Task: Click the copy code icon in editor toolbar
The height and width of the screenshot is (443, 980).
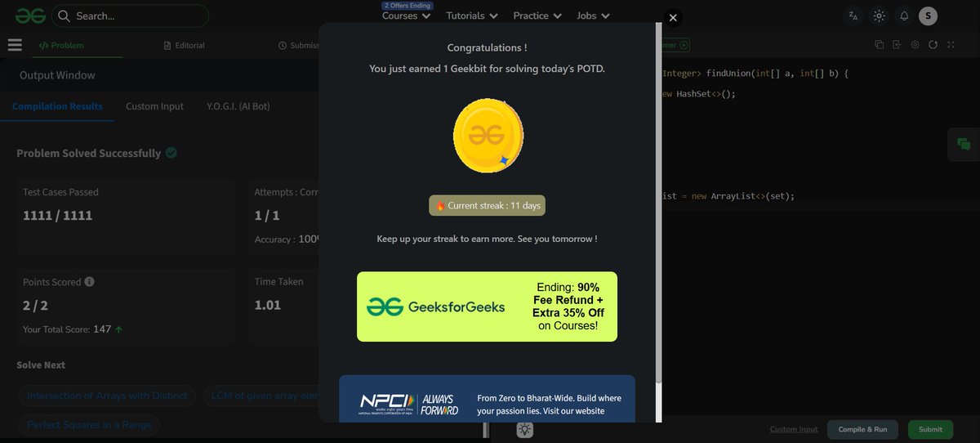Action: tap(880, 45)
